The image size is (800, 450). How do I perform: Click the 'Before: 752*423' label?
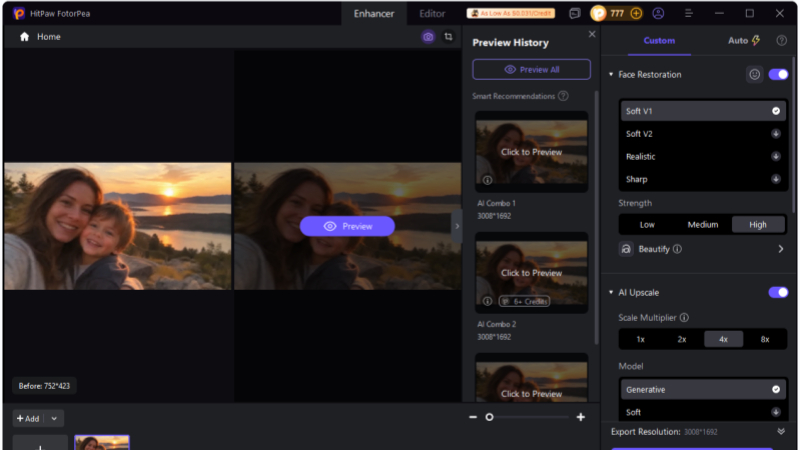click(44, 386)
